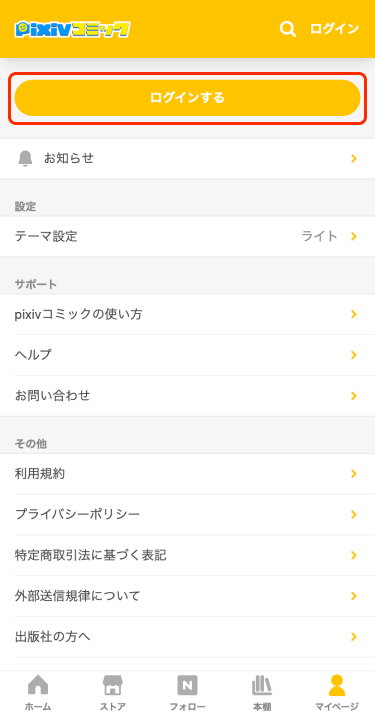The image size is (375, 720).
Task: Click the pixivコミック logo
Action: (x=73, y=29)
